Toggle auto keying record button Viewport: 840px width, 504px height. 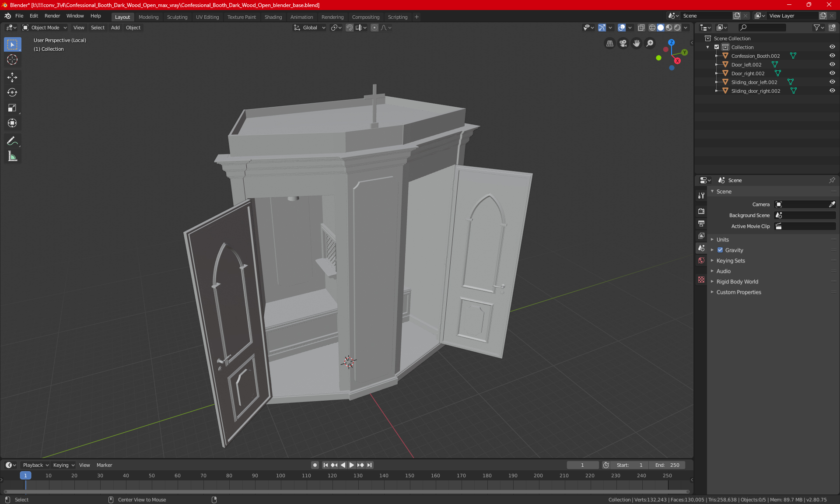coord(315,465)
